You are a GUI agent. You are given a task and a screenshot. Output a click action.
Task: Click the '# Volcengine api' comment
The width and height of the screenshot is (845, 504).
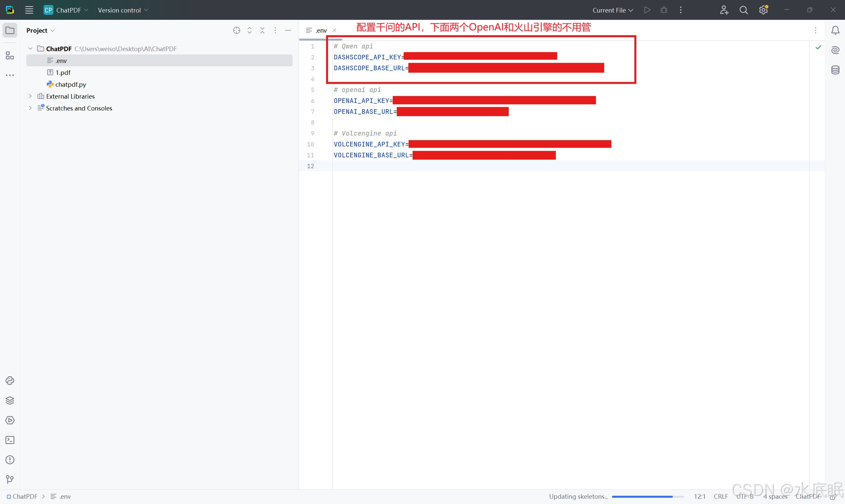(365, 133)
